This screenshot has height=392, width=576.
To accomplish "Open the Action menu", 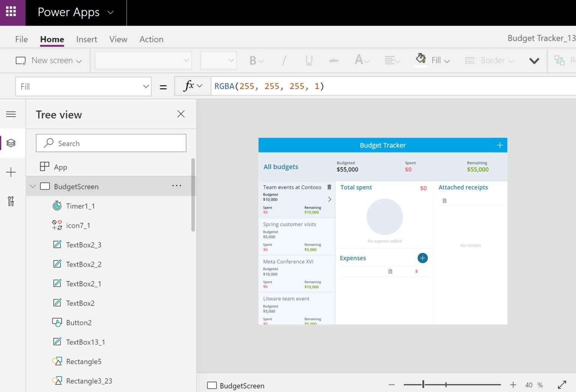I will click(151, 39).
